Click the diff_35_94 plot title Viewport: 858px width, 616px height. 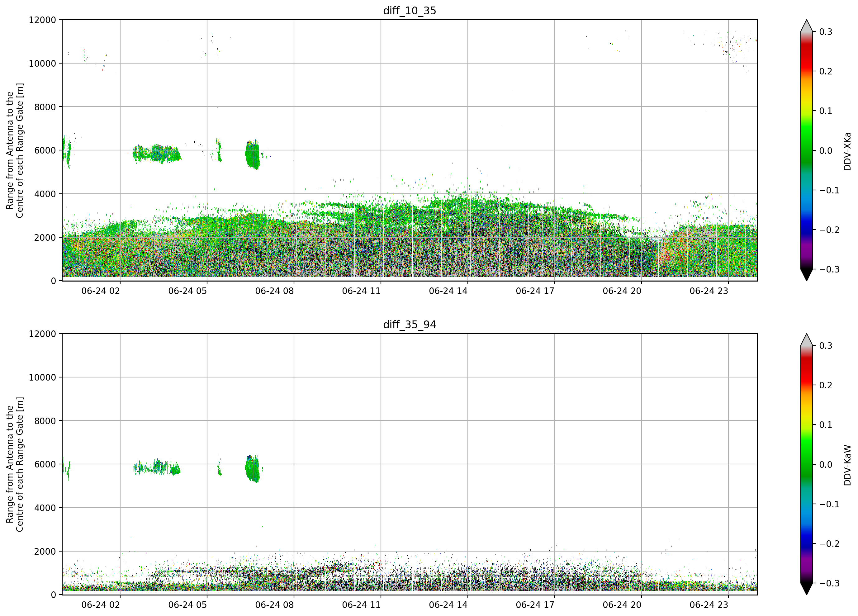pyautogui.click(x=410, y=325)
